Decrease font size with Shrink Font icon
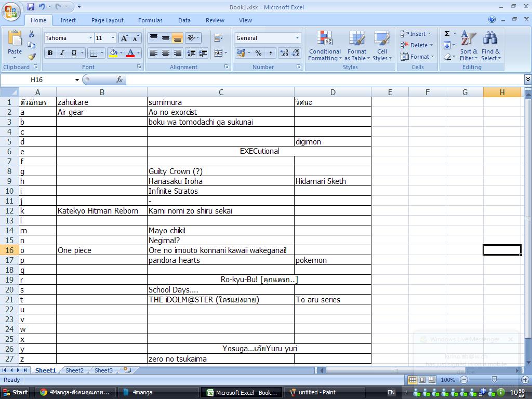The height and width of the screenshot is (399, 532). [136, 38]
